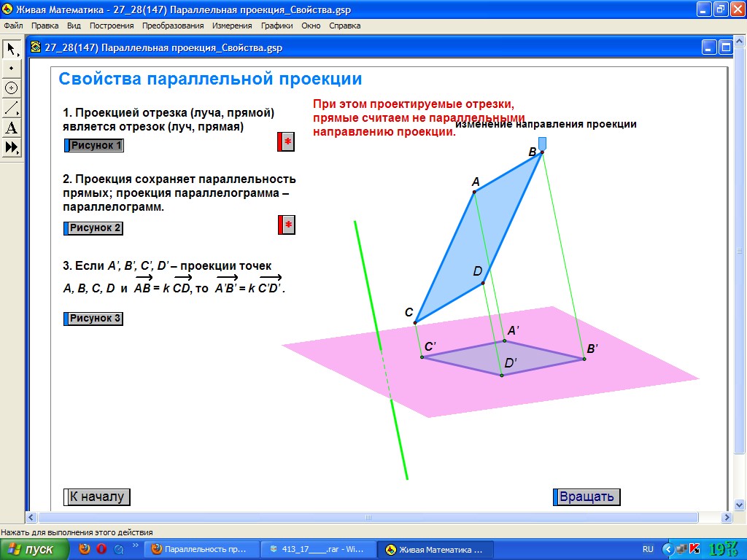Show figure with Рисунок 3 button
Viewport: 747px width, 560px height.
coord(93,319)
